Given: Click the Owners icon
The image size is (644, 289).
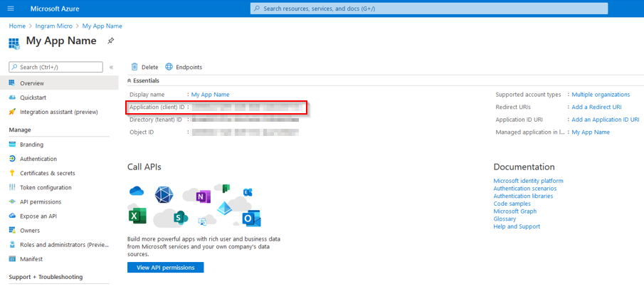Looking at the screenshot, I should (12, 230).
